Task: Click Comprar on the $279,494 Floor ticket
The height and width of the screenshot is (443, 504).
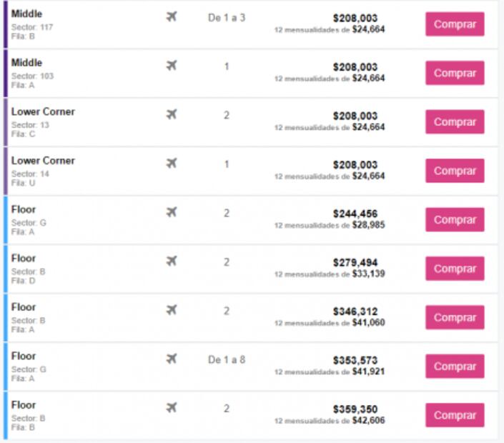Action: 455,269
